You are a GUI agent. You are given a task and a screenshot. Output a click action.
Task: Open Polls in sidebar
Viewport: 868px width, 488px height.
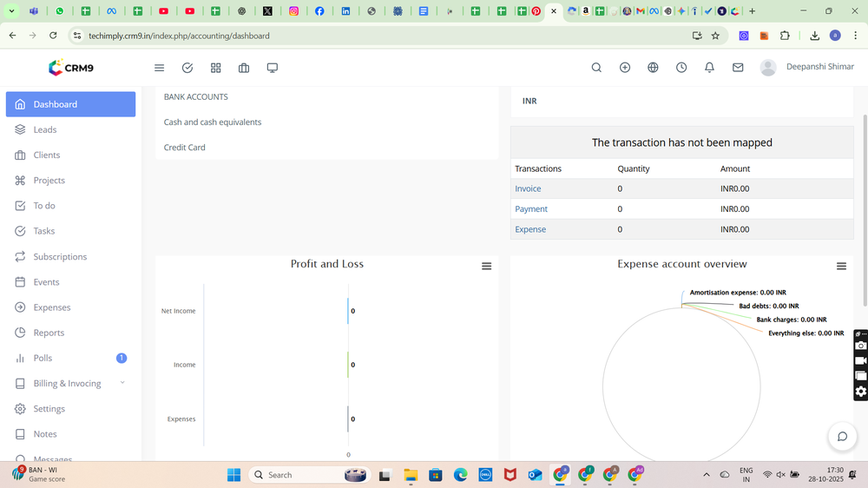(71, 358)
